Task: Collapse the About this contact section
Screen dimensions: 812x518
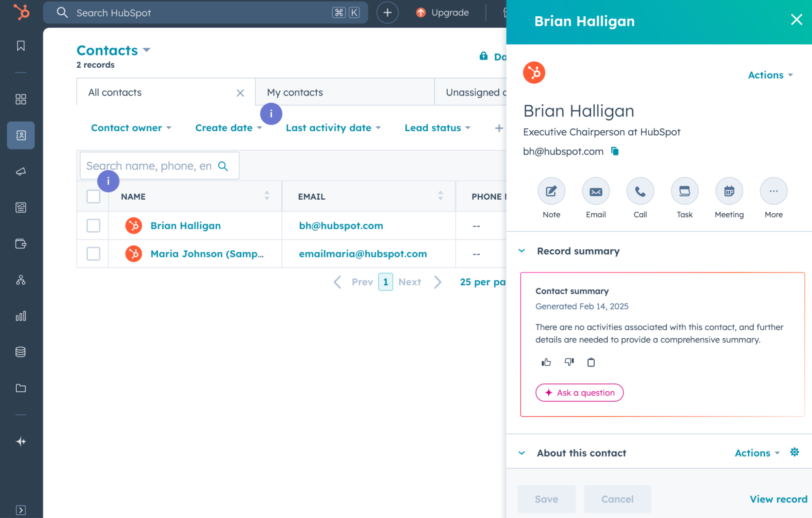Action: [522, 453]
